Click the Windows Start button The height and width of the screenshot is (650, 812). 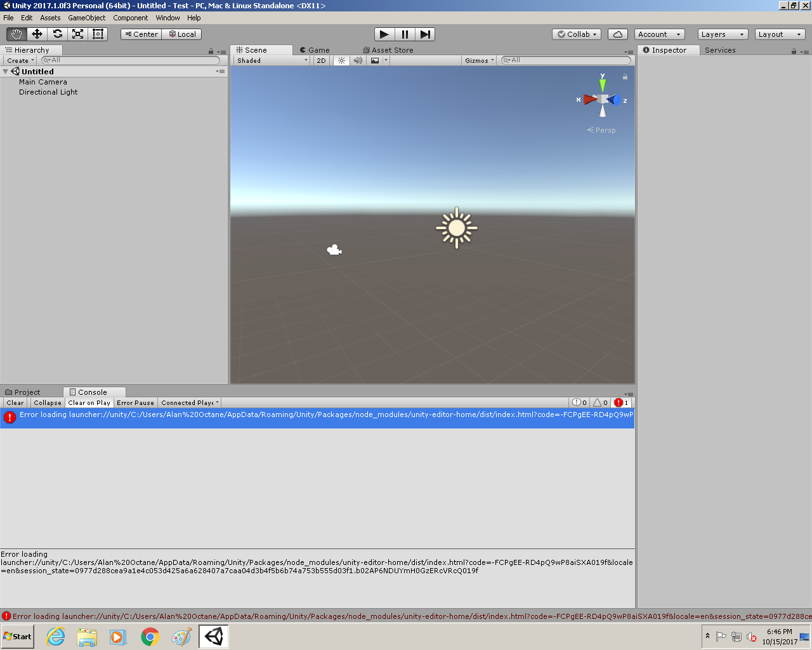click(18, 637)
